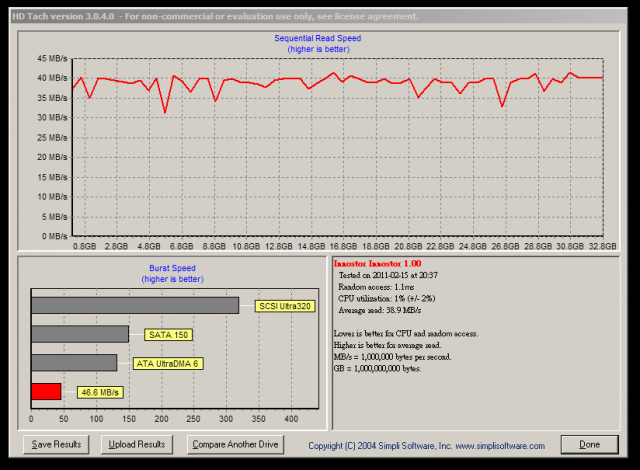Click the Upload Results button
The image size is (640, 470).
[x=137, y=444]
